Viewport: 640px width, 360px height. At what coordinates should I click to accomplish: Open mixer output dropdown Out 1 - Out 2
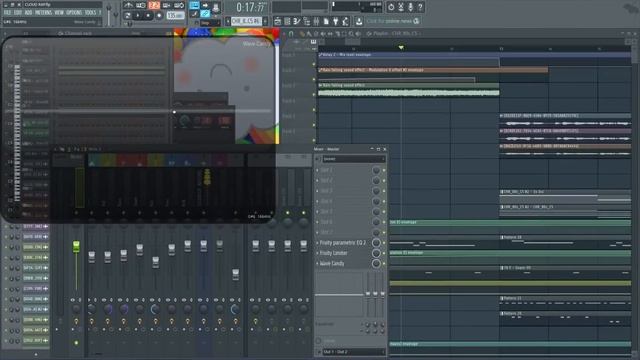point(353,352)
